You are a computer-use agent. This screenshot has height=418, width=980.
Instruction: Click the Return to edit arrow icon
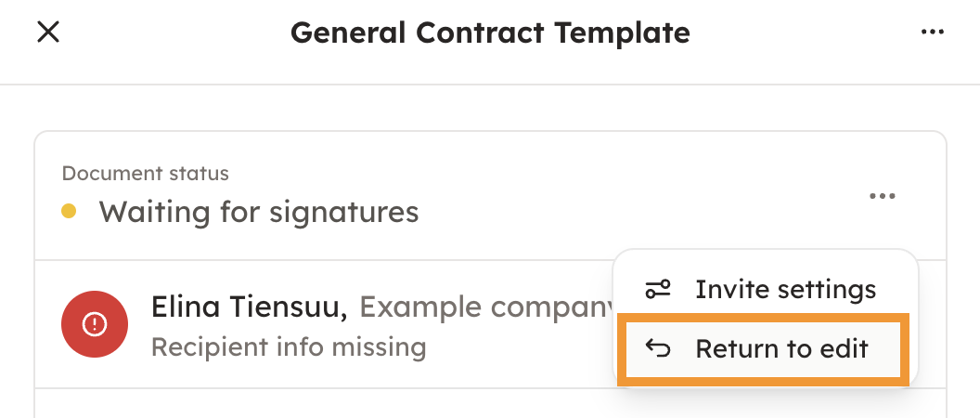tap(658, 348)
